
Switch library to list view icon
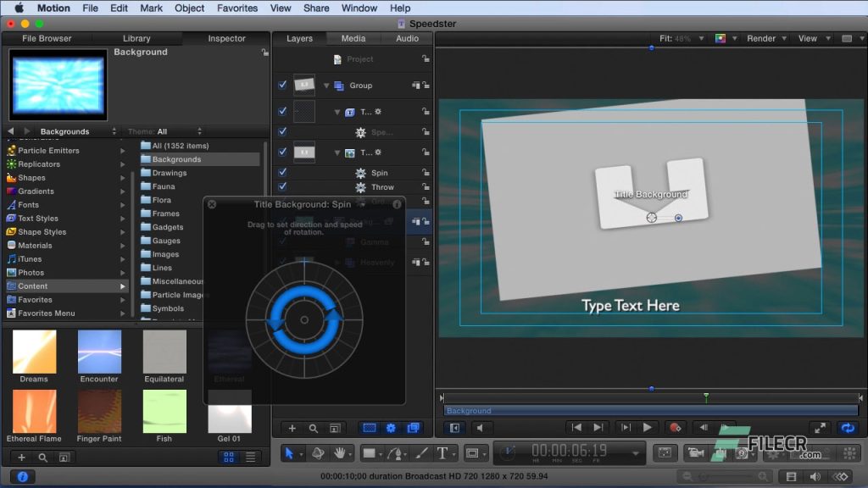coord(251,457)
